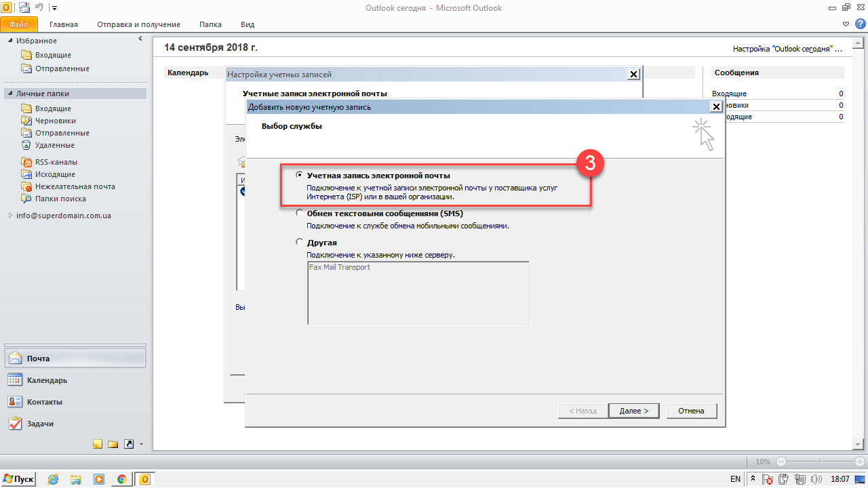Screen dimensions: 868x488
Task: Click the Почта navigation button
Action: click(75, 359)
